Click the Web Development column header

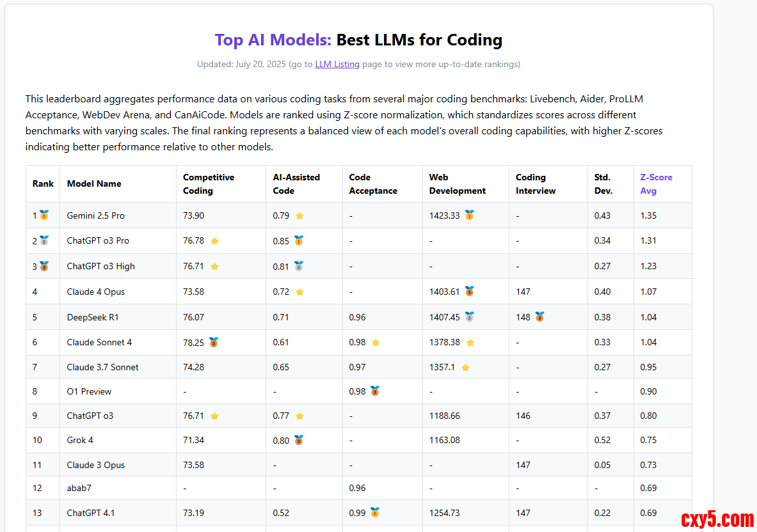pyautogui.click(x=457, y=184)
